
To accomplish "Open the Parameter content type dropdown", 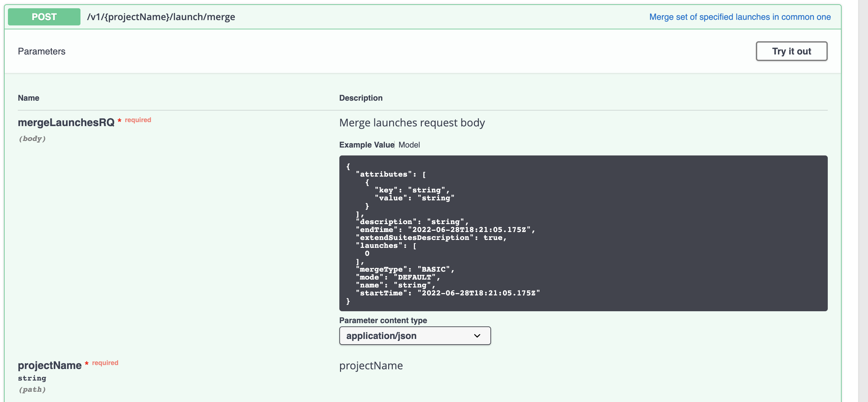I will [415, 336].
